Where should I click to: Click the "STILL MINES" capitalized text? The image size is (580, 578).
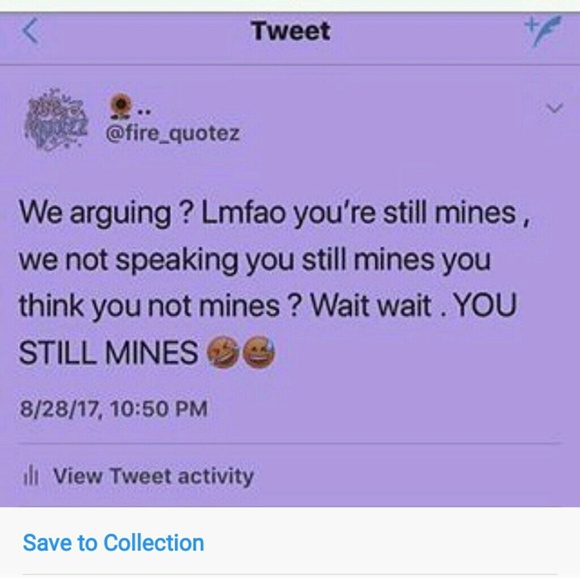coord(108,352)
